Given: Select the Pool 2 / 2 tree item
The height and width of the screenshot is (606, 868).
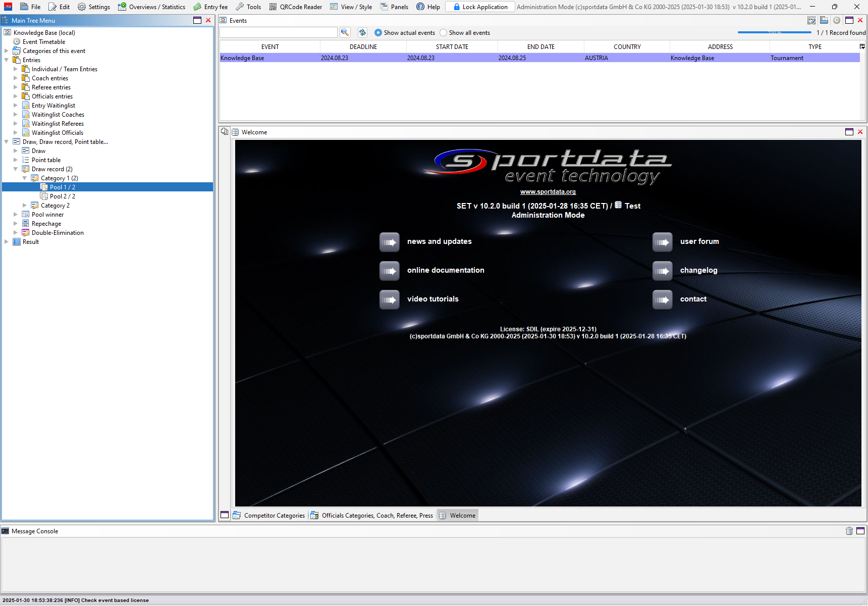Looking at the screenshot, I should [63, 196].
